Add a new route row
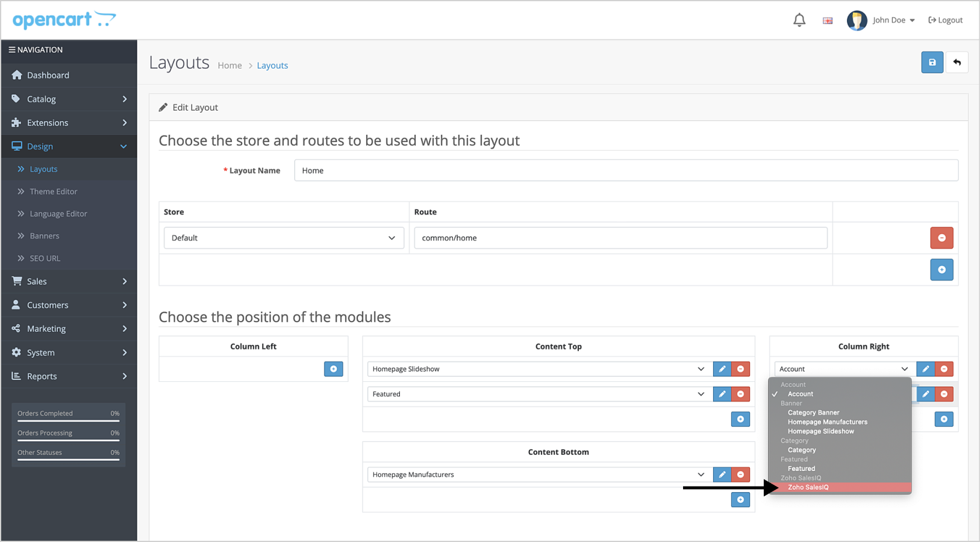 pyautogui.click(x=941, y=270)
